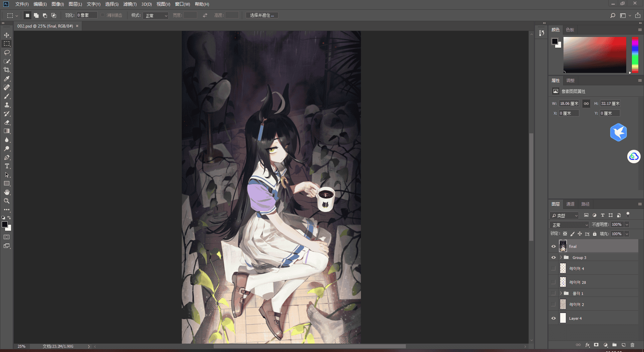Select the Zoom tool

[x=7, y=201]
